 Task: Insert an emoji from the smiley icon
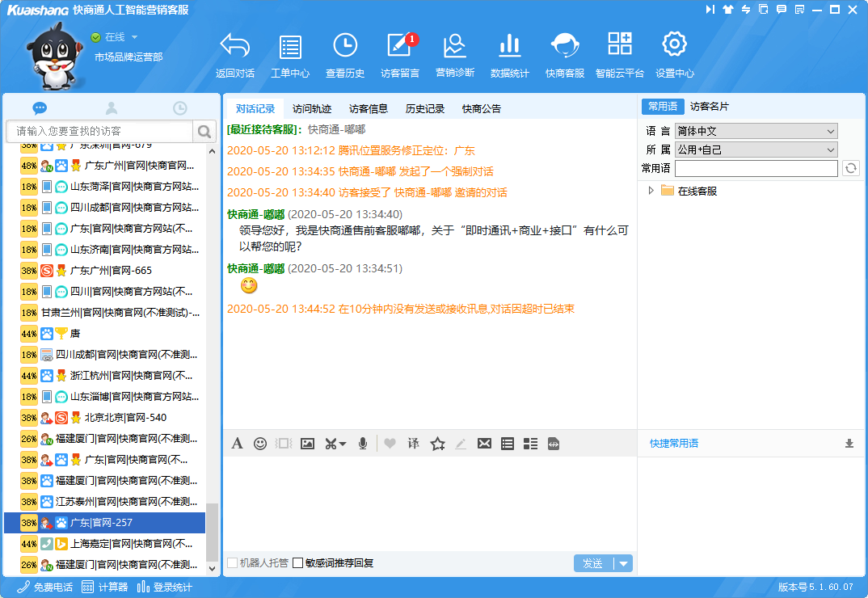click(x=260, y=444)
